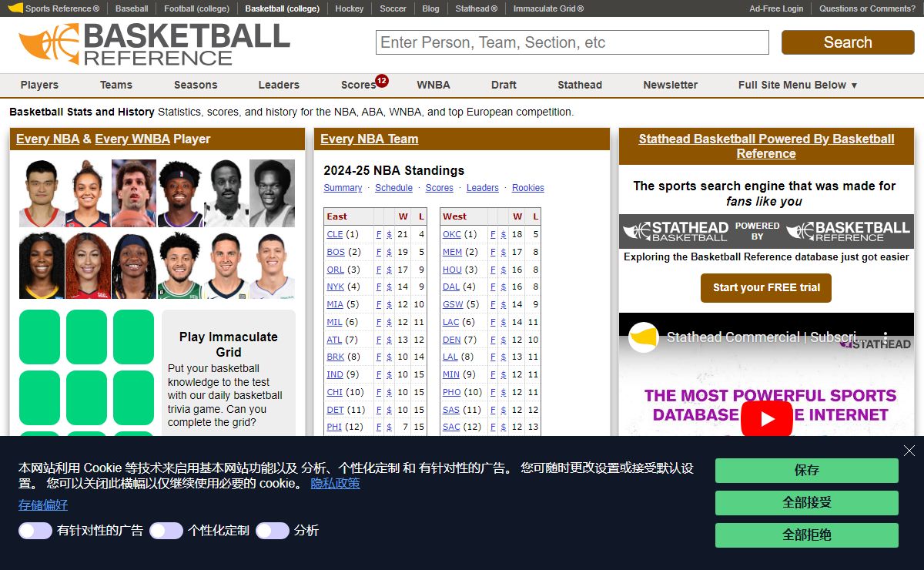Open the Schedule link under NBA Standings
The image size is (924, 570).
[393, 188]
